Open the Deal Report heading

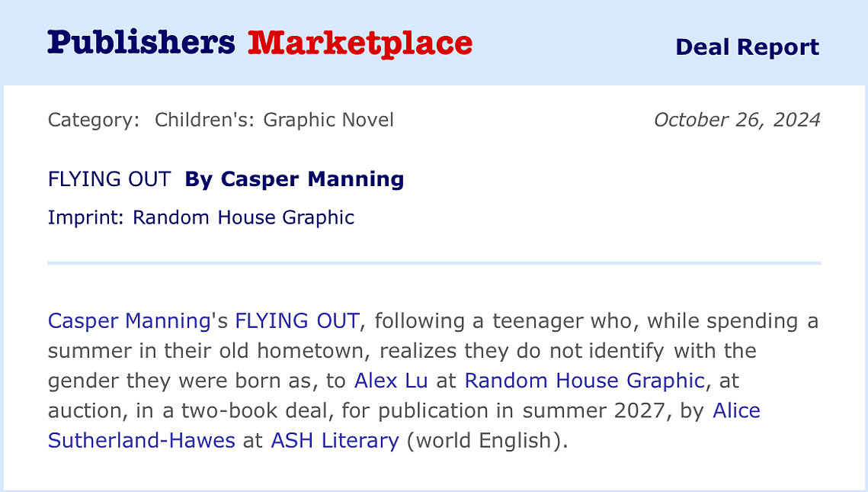pyautogui.click(x=747, y=47)
